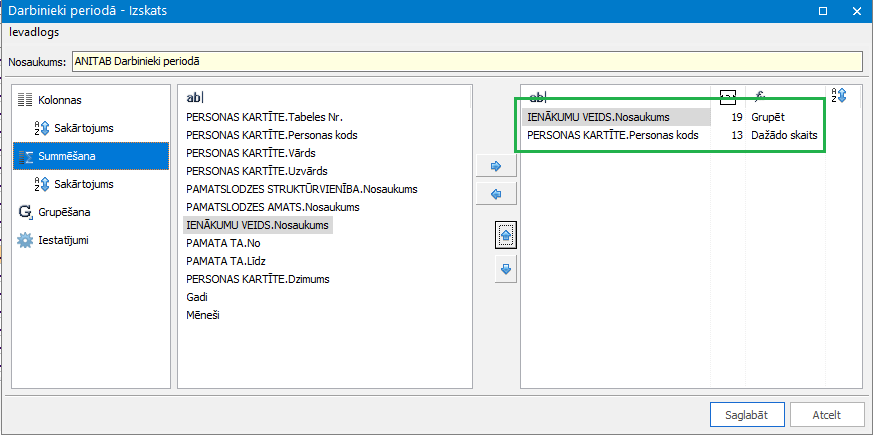The width and height of the screenshot is (873, 436).
Task: Remove field with left arrow button
Action: coord(497,194)
